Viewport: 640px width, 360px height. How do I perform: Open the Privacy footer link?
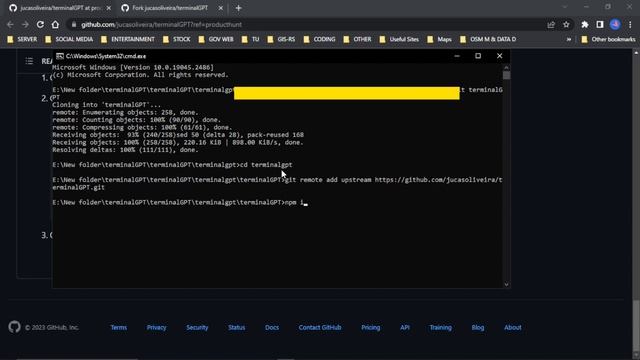(156, 327)
